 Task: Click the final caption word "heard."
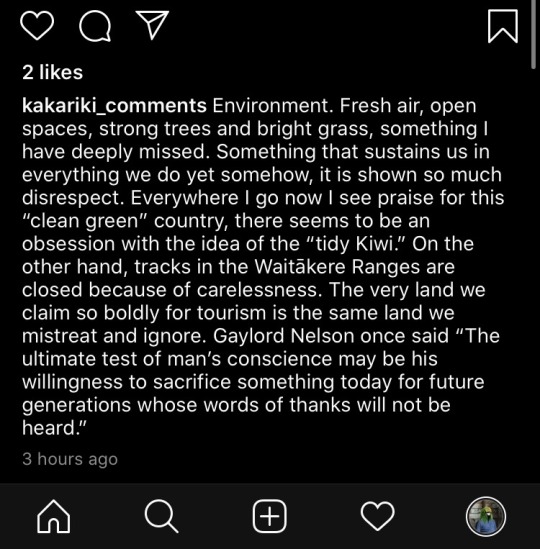coord(54,428)
